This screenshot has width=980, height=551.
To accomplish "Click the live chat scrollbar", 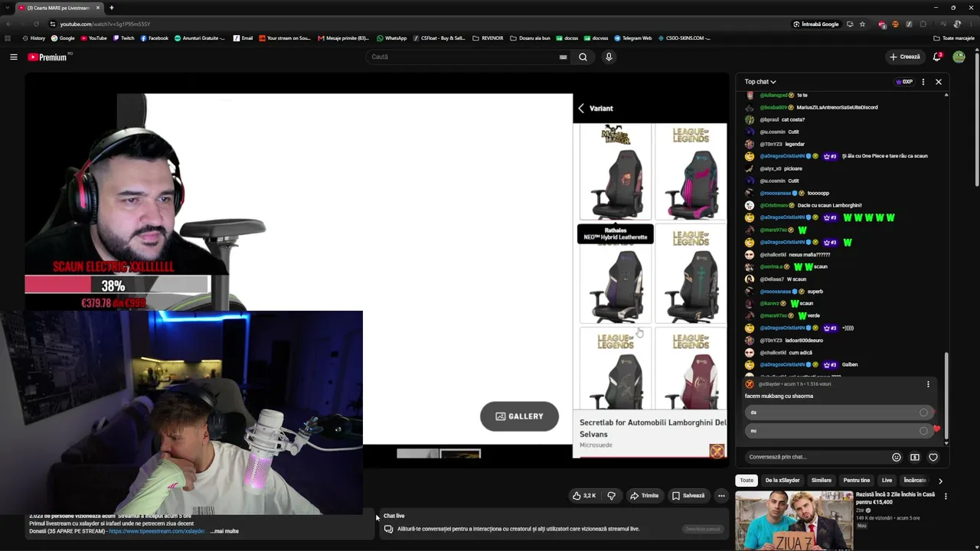I will point(946,396).
